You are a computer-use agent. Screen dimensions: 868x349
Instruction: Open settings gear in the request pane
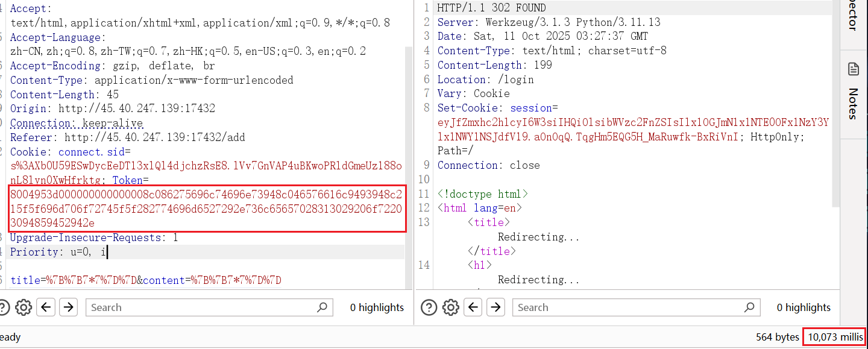(x=24, y=307)
